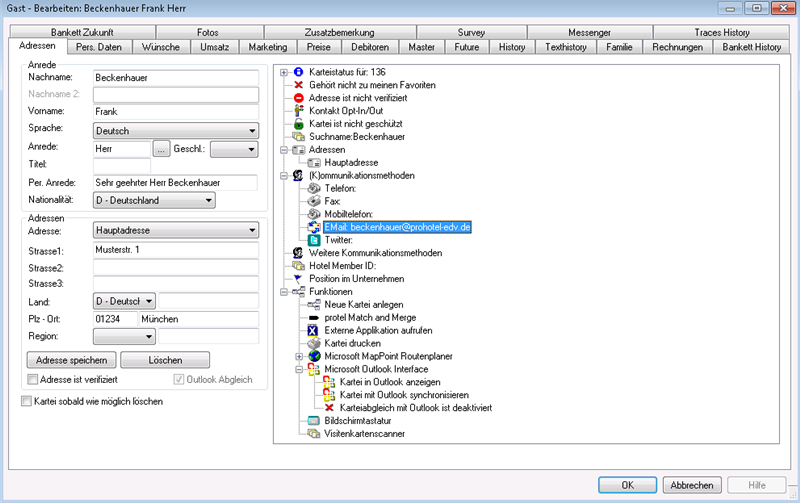Click the Bildschirmtastatur keyboard icon
This screenshot has height=503, width=800.
[314, 421]
